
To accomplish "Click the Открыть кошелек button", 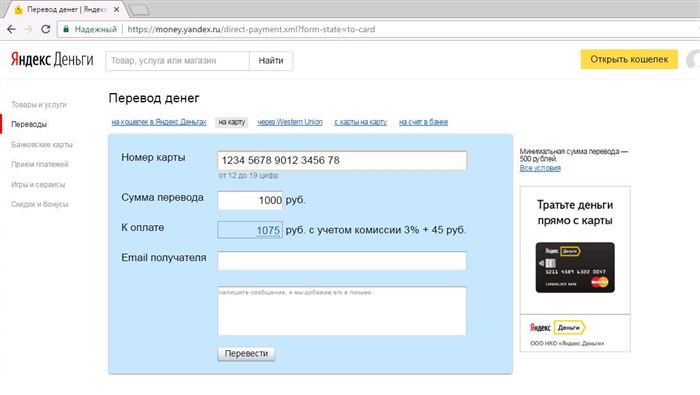I will pos(629,59).
